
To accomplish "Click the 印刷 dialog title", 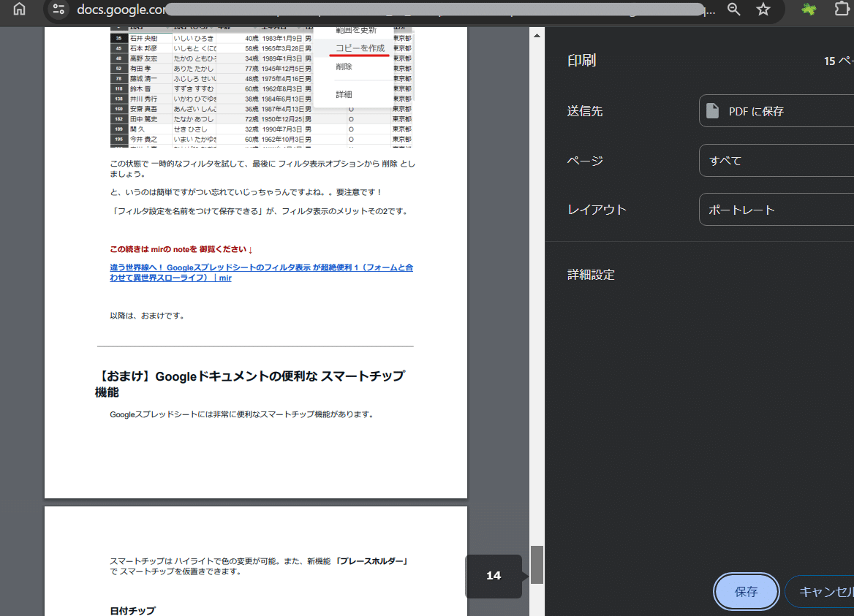I will [x=582, y=61].
